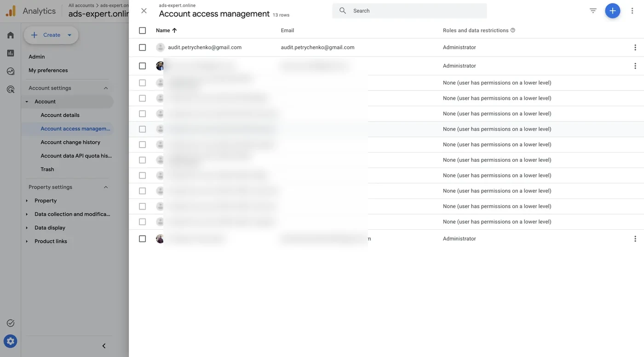Open the filter options icon
Viewport: 644px width, 357px height.
593,11
